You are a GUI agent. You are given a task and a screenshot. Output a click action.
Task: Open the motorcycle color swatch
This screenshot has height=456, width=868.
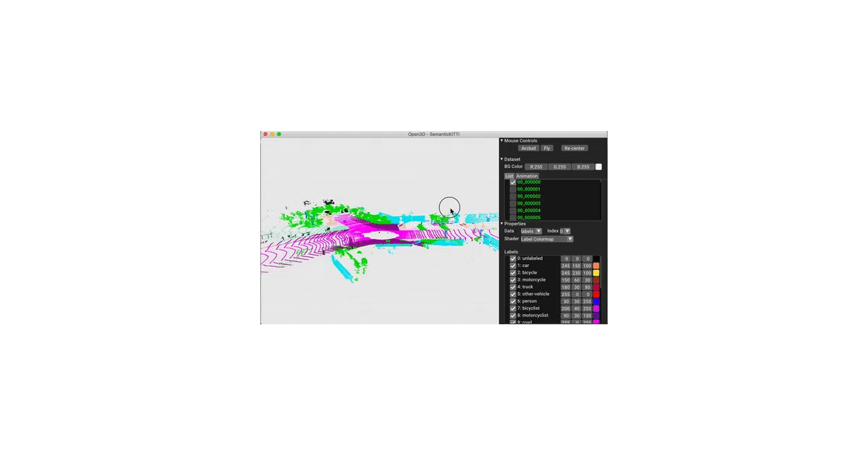(596, 280)
